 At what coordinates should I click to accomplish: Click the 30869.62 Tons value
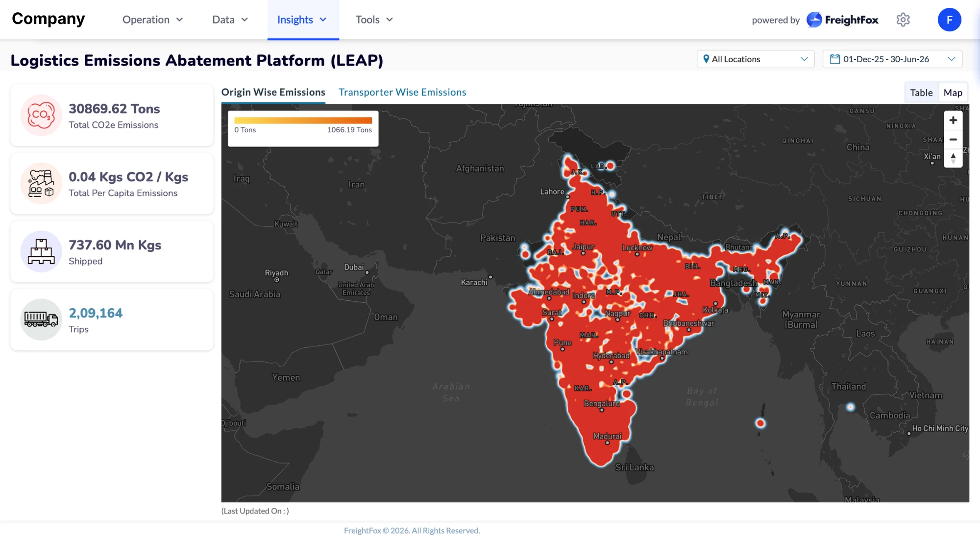pyautogui.click(x=114, y=109)
